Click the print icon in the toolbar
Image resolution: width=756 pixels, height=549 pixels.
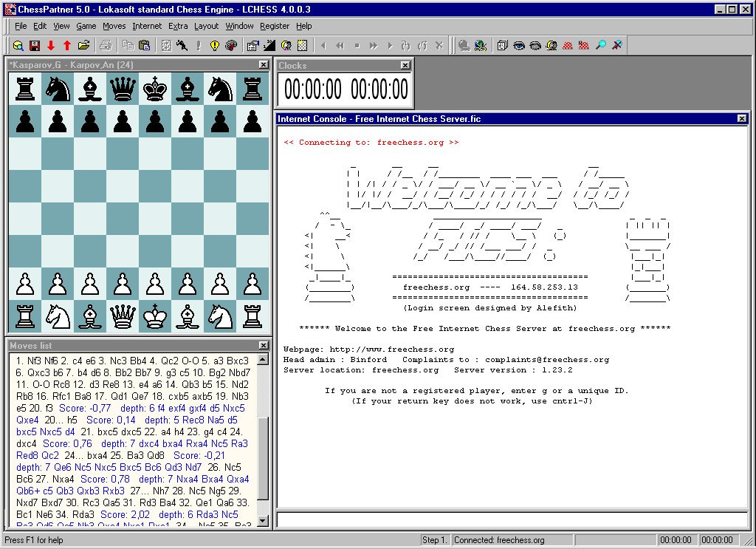106,45
